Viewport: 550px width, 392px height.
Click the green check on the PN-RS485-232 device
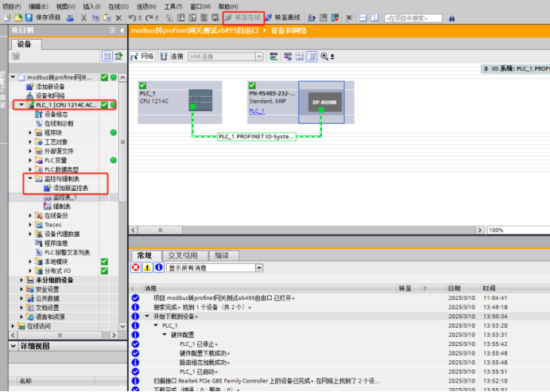click(252, 85)
